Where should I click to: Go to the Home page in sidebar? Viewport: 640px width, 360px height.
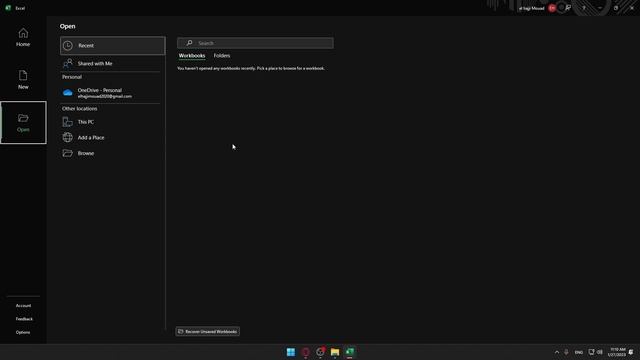coord(23,37)
